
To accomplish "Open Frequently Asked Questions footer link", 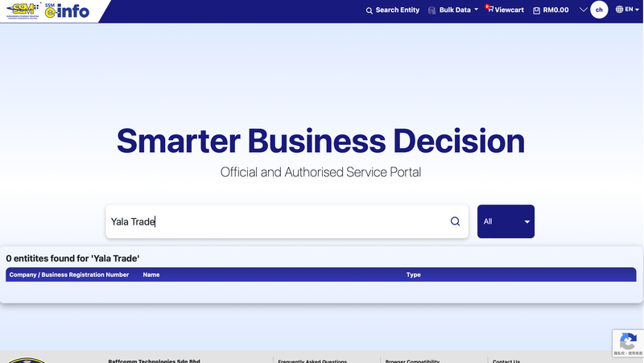I will 312,361.
